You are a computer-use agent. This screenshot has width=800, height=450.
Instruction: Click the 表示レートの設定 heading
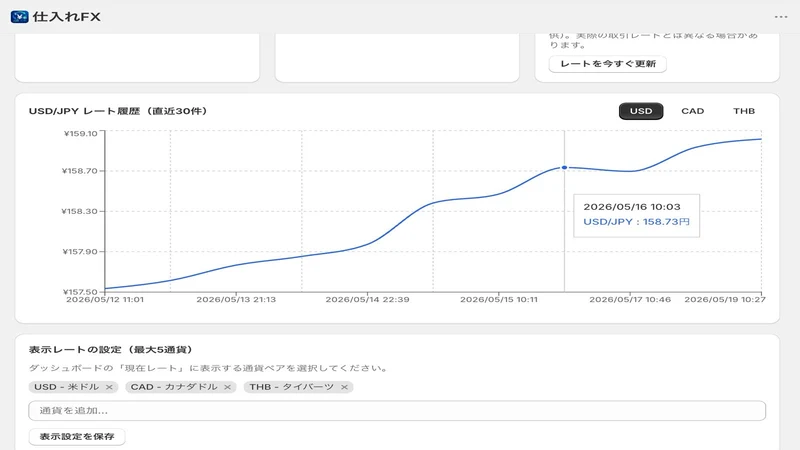(x=111, y=350)
